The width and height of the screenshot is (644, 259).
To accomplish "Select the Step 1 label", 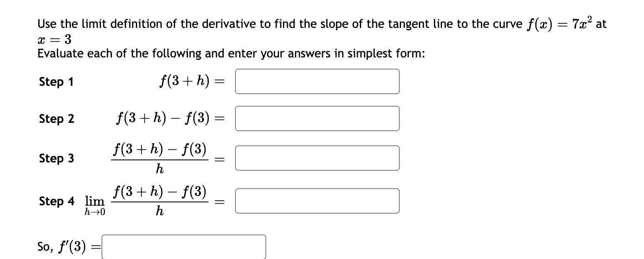I will [x=56, y=82].
